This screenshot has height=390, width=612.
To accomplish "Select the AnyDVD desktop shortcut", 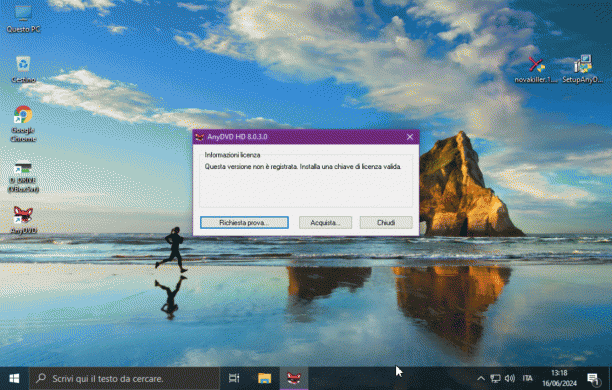I will point(23,220).
